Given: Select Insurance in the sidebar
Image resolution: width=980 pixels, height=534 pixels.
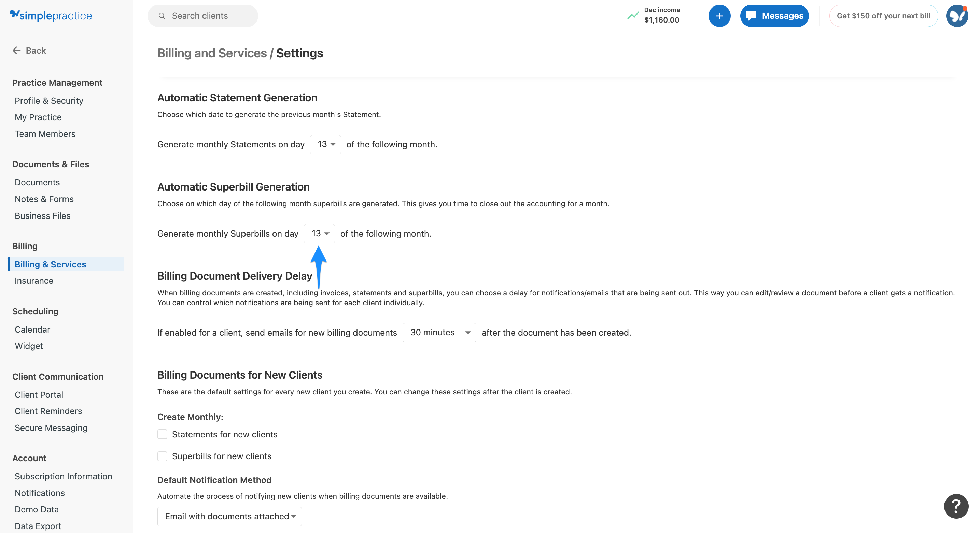Looking at the screenshot, I should (x=34, y=280).
